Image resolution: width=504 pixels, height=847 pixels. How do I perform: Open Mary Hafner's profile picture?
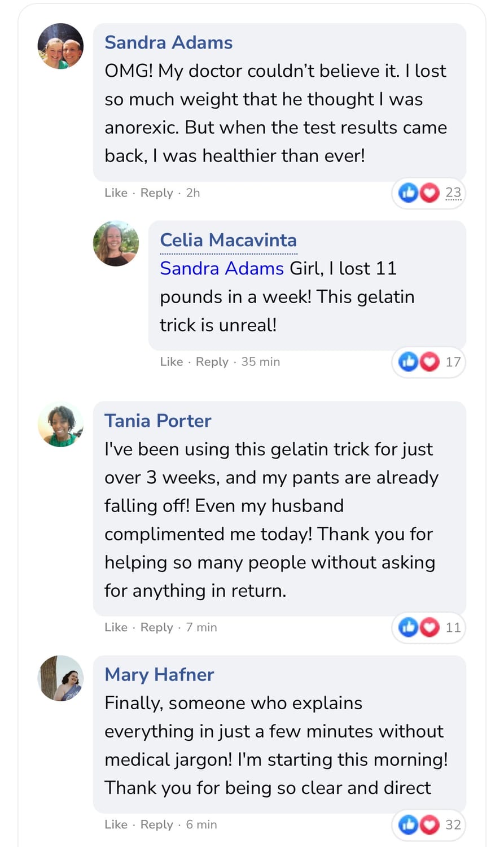coord(60,678)
